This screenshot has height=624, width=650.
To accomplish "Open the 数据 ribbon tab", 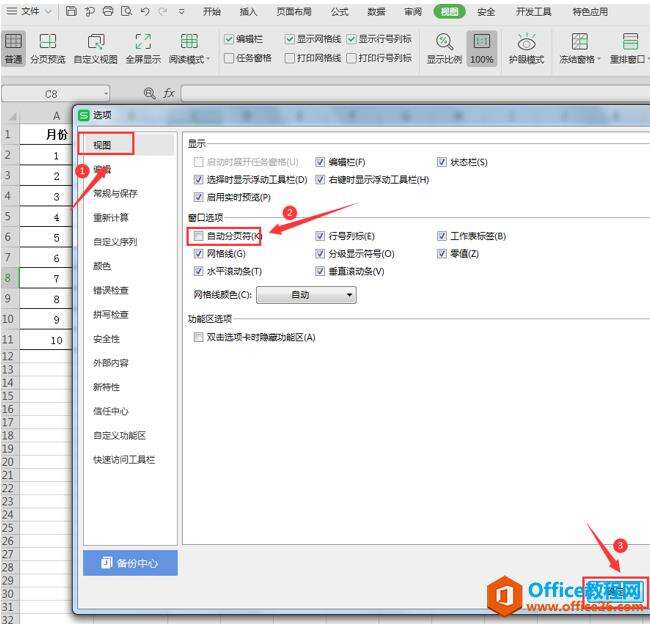I will [x=376, y=12].
